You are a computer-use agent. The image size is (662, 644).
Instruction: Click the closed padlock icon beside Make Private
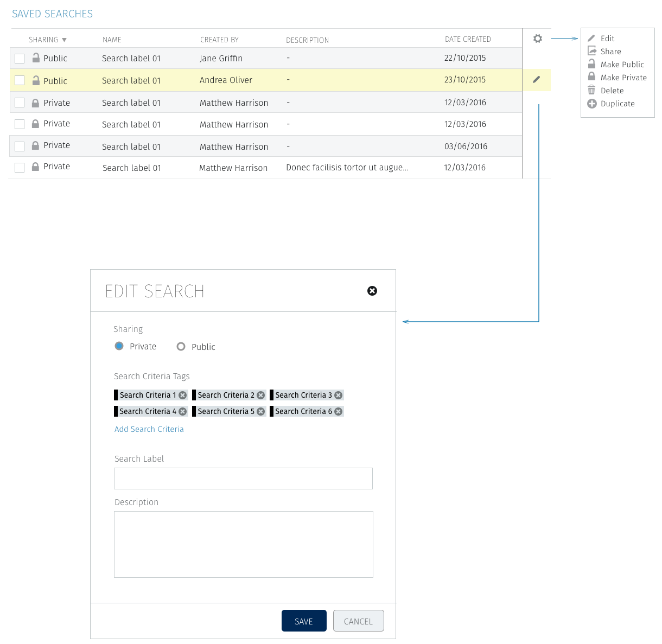(591, 77)
